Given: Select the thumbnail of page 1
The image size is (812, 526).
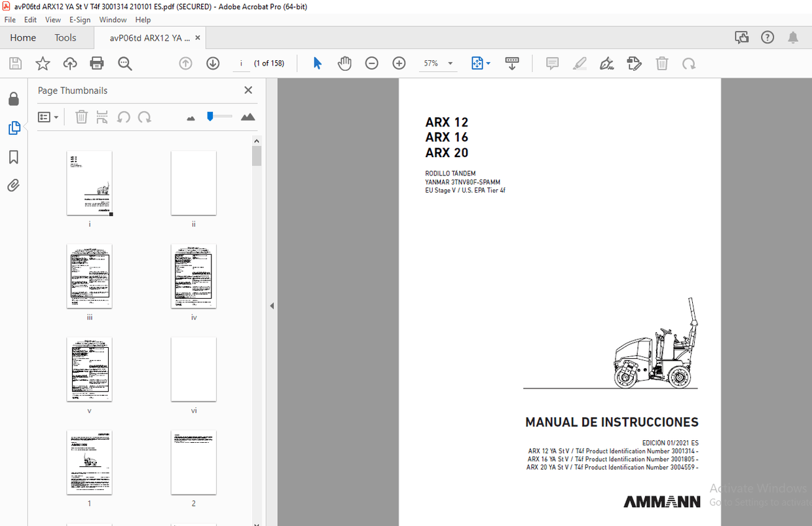Looking at the screenshot, I should pyautogui.click(x=89, y=463).
